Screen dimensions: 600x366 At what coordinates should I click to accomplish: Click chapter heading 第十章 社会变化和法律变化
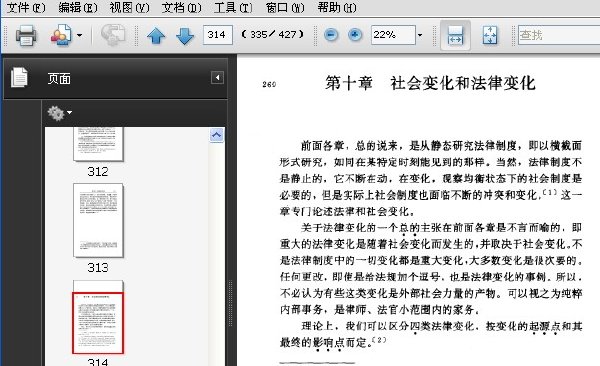pyautogui.click(x=430, y=83)
